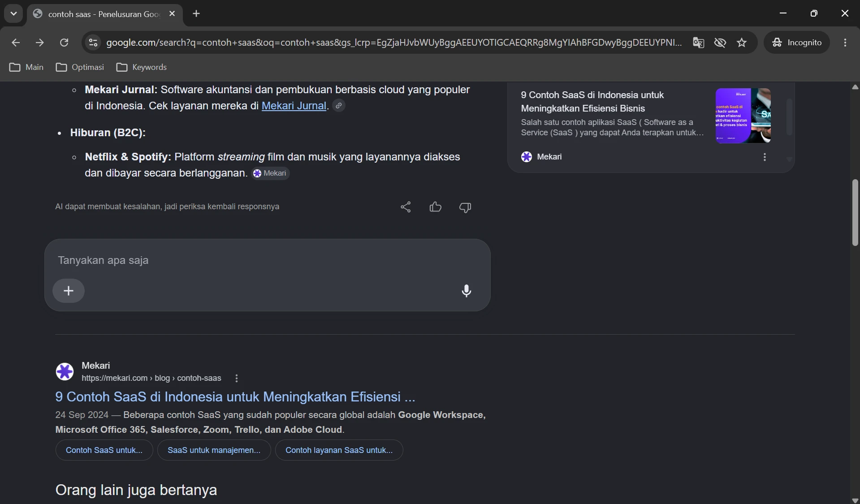Open three-dot menu beside mekari.com URL
Viewport: 860px width, 504px height.
237,378
